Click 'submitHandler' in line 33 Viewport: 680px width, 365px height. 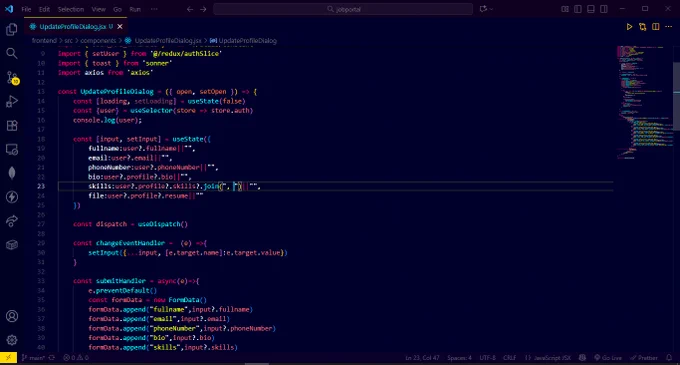coord(121,281)
